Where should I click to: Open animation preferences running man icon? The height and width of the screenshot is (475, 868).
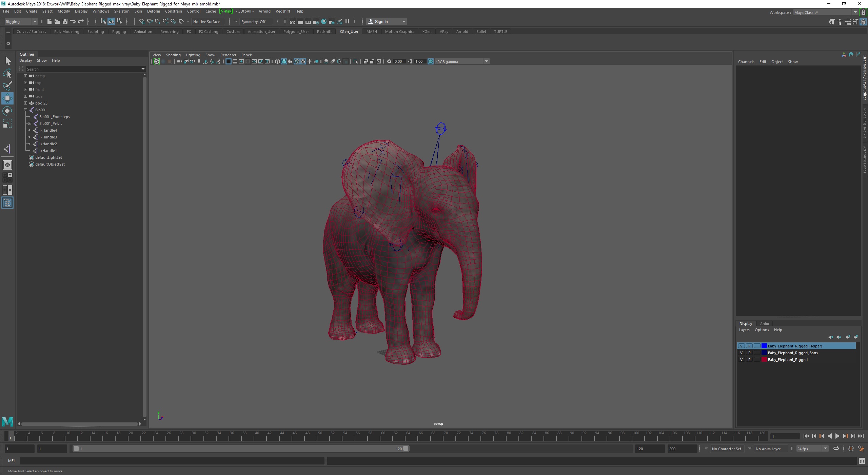[861, 449]
